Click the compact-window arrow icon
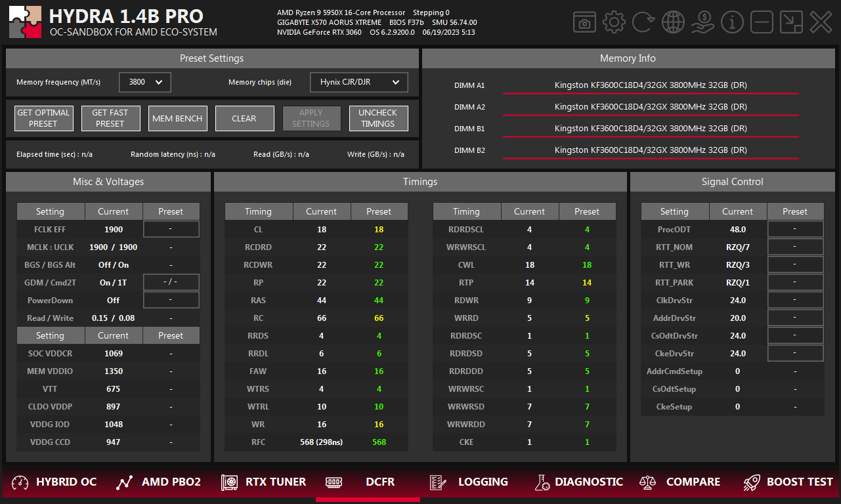This screenshot has width=841, height=504. click(791, 22)
